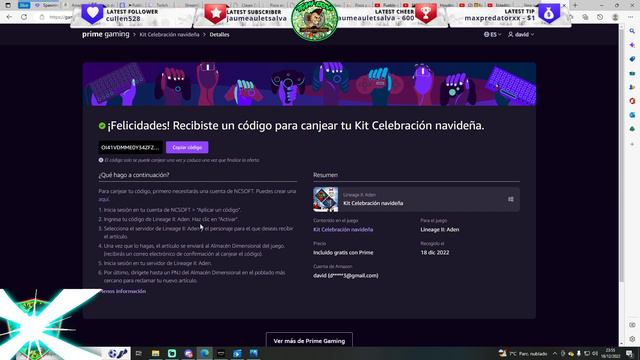Open the Outlook icon in Edge sidebar
The image size is (640, 360).
tap(632, 115)
